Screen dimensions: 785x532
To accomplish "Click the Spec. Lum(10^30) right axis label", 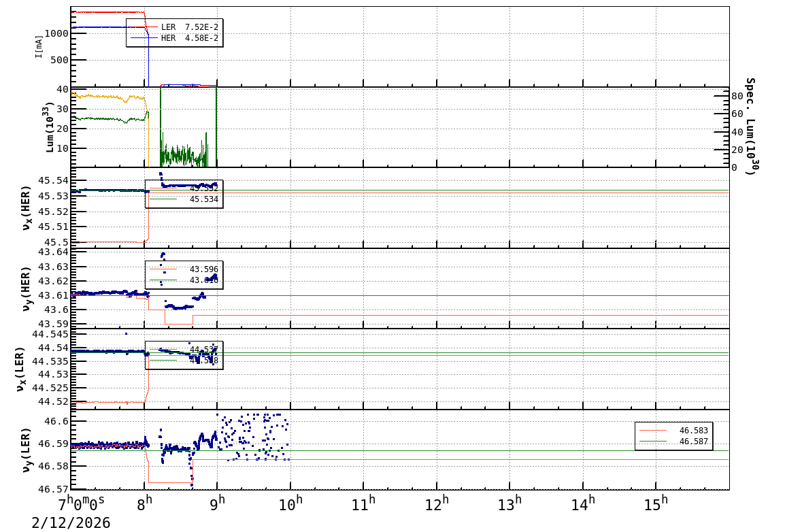I will [x=750, y=127].
